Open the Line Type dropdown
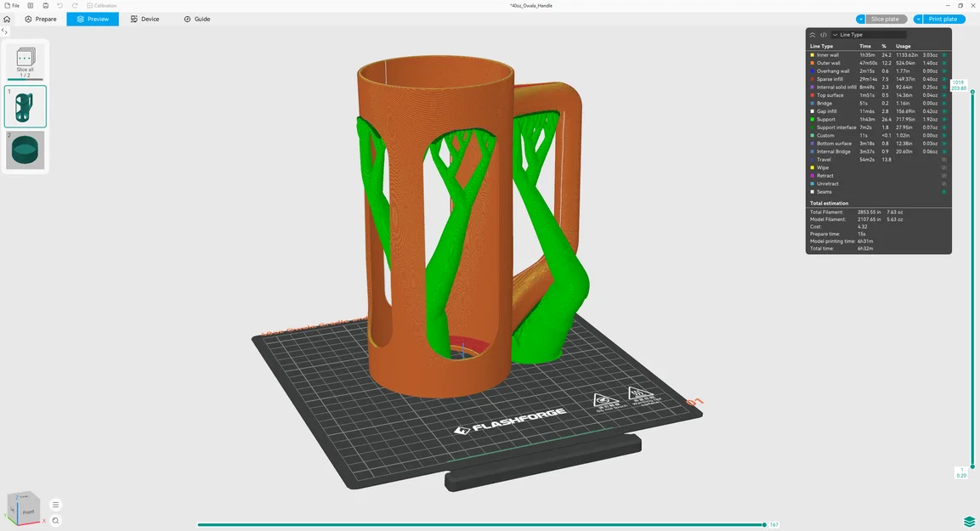 (869, 35)
